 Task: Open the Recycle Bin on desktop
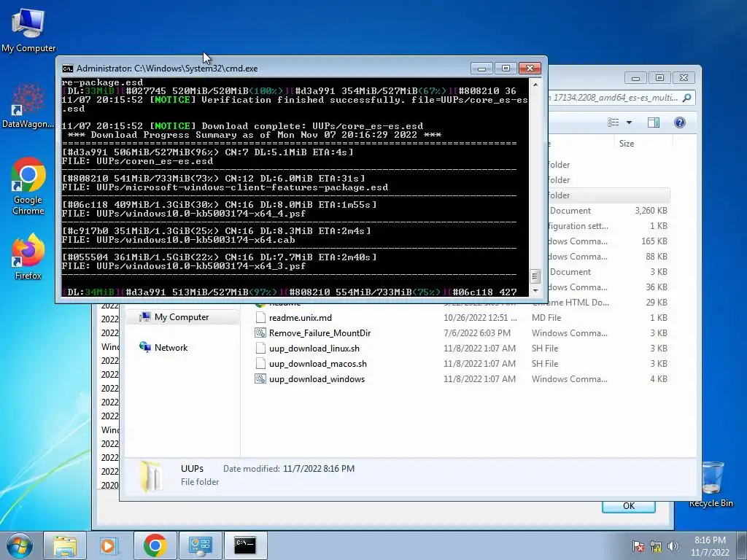tap(711, 484)
